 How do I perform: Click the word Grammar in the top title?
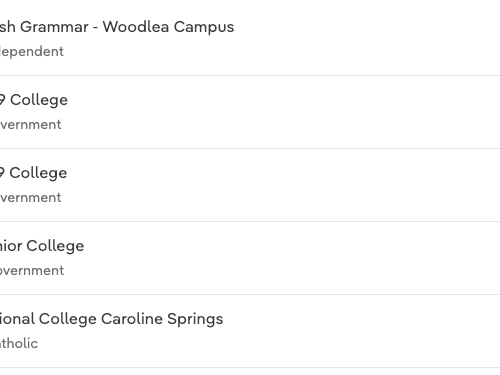coord(54,27)
